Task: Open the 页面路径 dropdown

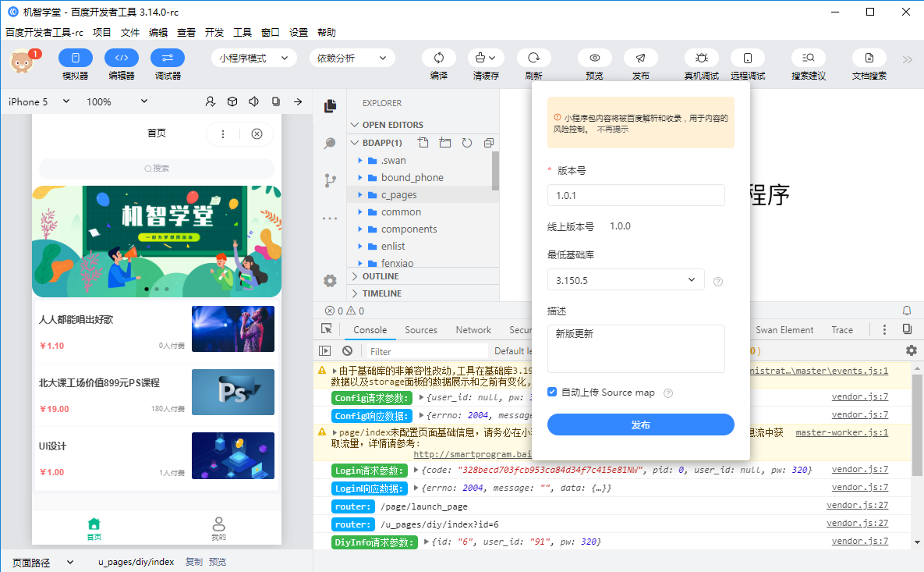Action: click(43, 562)
